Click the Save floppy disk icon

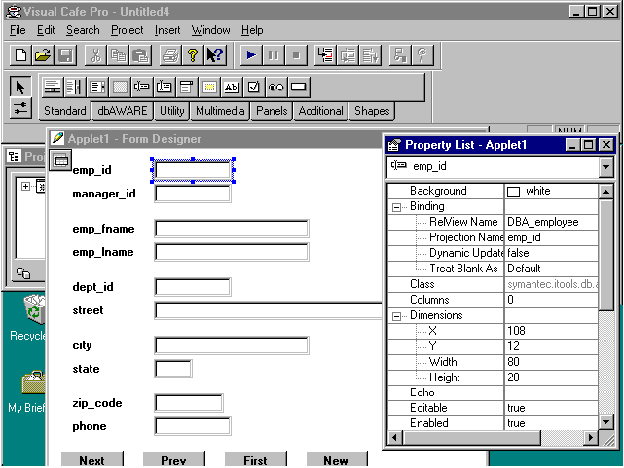coord(65,55)
